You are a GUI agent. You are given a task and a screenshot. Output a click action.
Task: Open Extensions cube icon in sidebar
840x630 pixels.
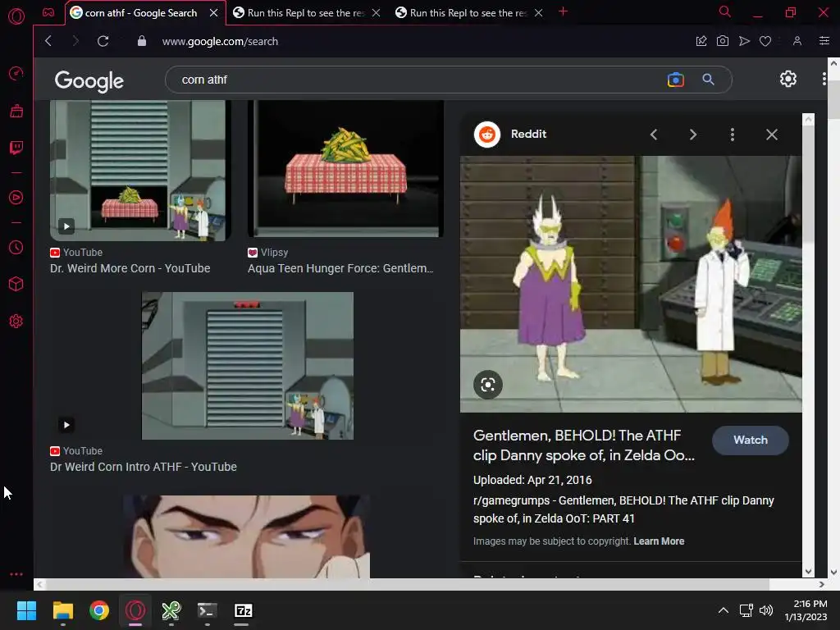click(16, 284)
